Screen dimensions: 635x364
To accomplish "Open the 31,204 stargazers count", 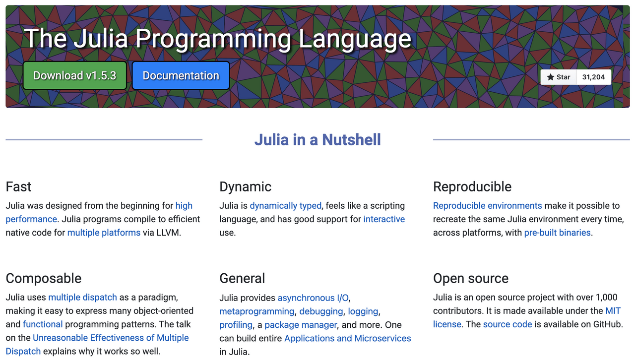I will coord(593,77).
